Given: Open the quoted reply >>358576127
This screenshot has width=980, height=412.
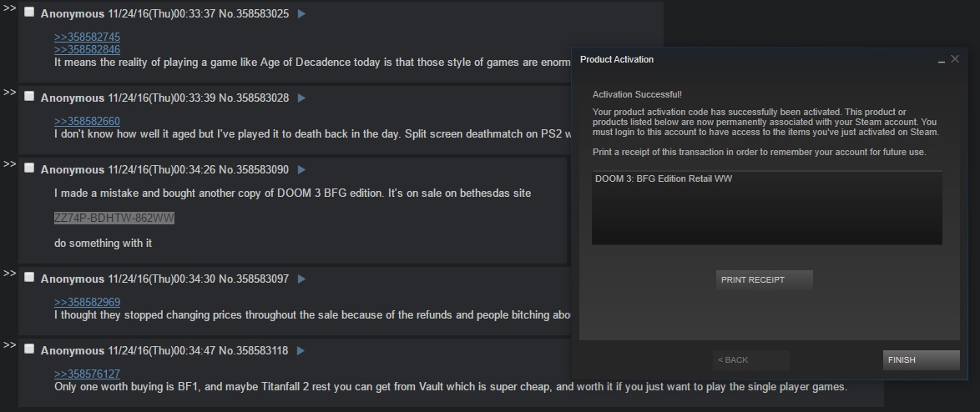Looking at the screenshot, I should coord(87,374).
